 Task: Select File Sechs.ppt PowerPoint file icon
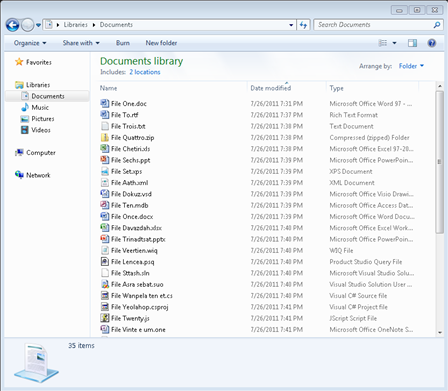[105, 160]
